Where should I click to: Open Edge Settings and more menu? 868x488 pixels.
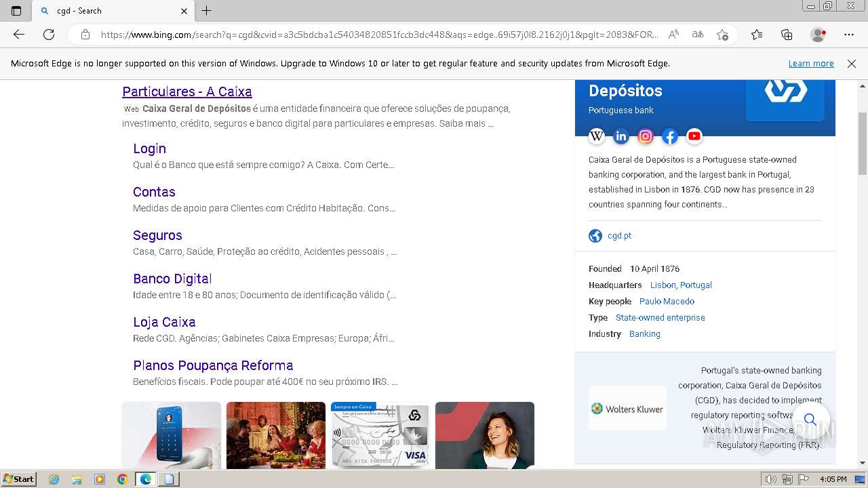pos(849,35)
